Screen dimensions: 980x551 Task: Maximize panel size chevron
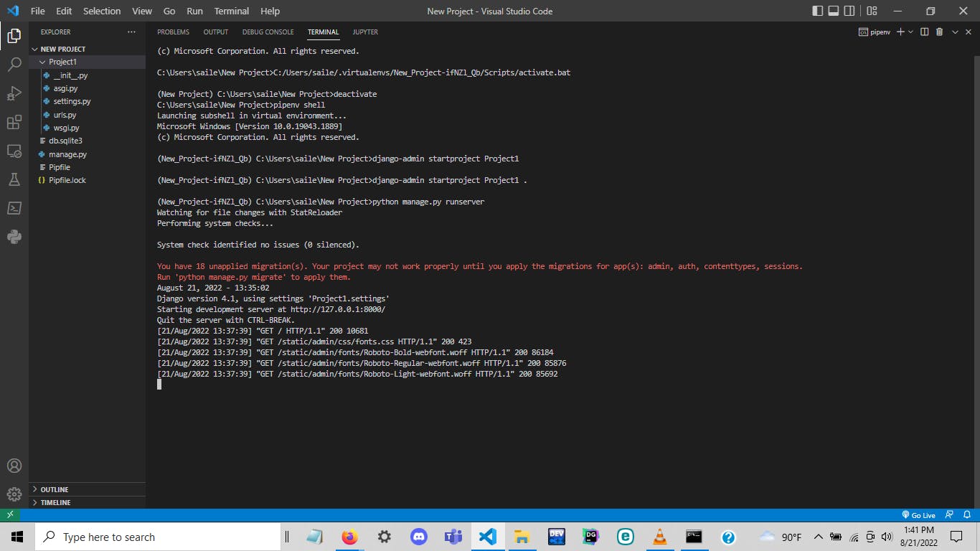(955, 32)
